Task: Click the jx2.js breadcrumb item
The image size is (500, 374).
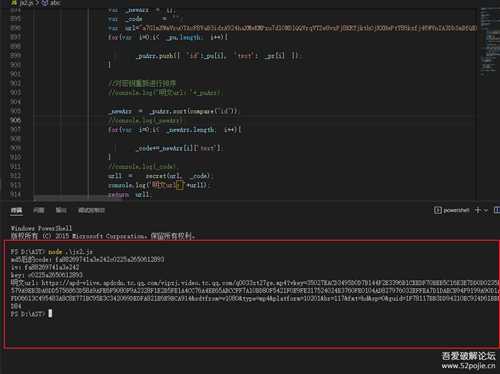Action: [28, 3]
